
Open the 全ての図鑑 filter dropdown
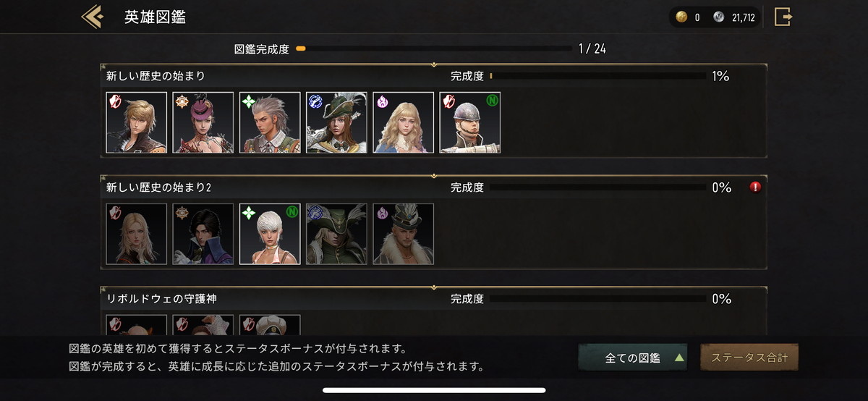(x=633, y=358)
